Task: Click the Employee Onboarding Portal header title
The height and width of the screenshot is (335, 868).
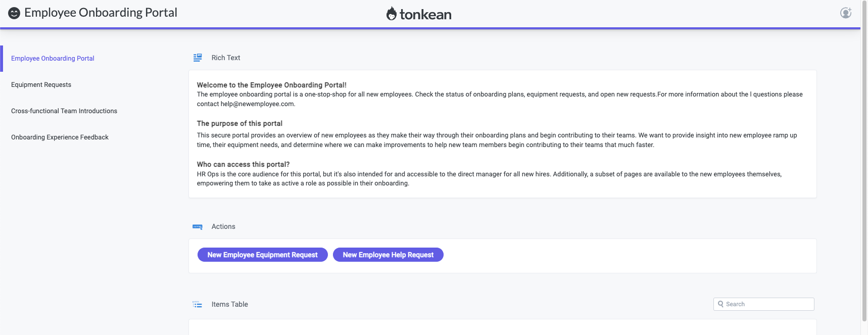Action: [x=101, y=13]
